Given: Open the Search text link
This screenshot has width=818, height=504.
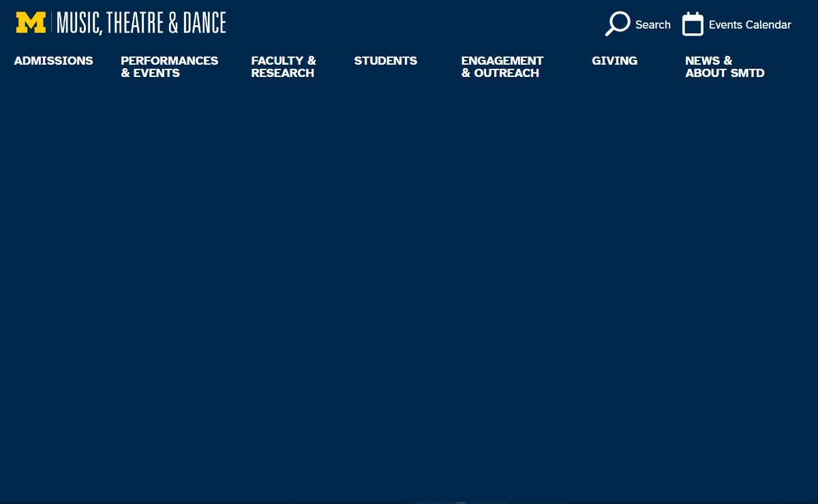Looking at the screenshot, I should point(653,25).
